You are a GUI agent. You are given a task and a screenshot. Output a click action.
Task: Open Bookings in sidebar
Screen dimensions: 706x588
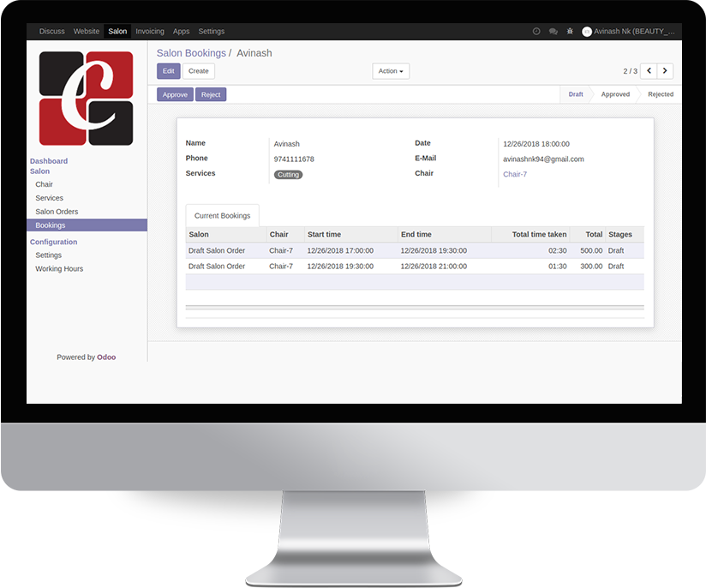point(87,225)
